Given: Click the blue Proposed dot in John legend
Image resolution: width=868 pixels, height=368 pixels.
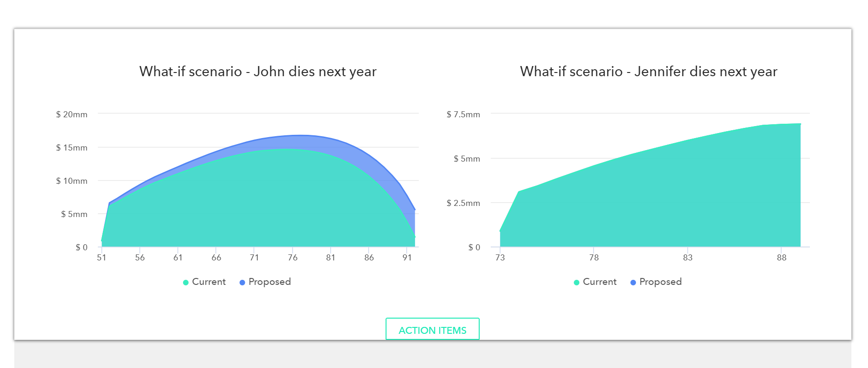Looking at the screenshot, I should click(242, 283).
